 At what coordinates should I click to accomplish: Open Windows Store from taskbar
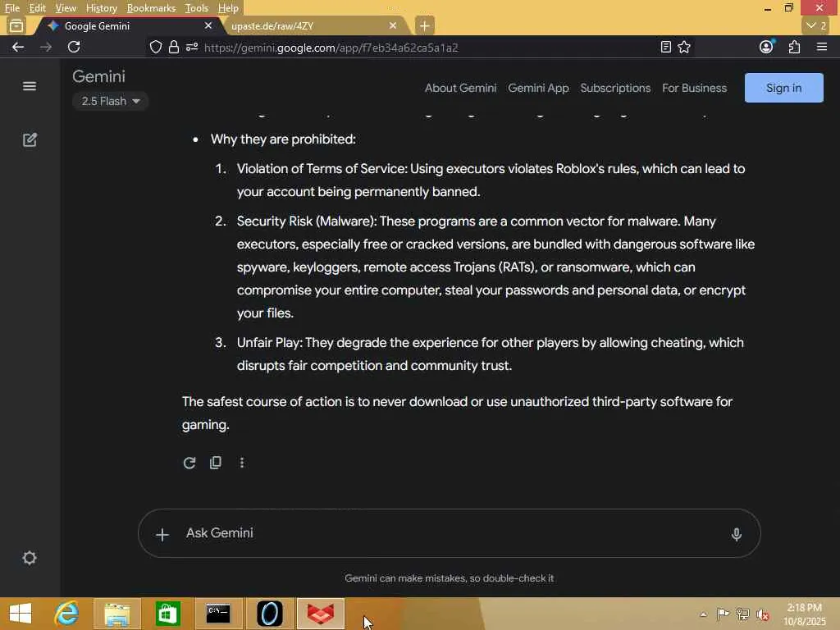[x=167, y=614]
